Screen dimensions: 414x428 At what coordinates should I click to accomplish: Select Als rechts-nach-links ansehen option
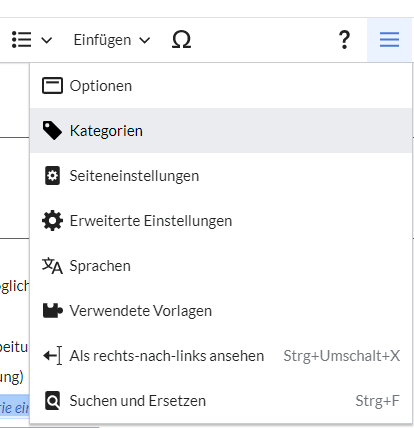coord(221,356)
